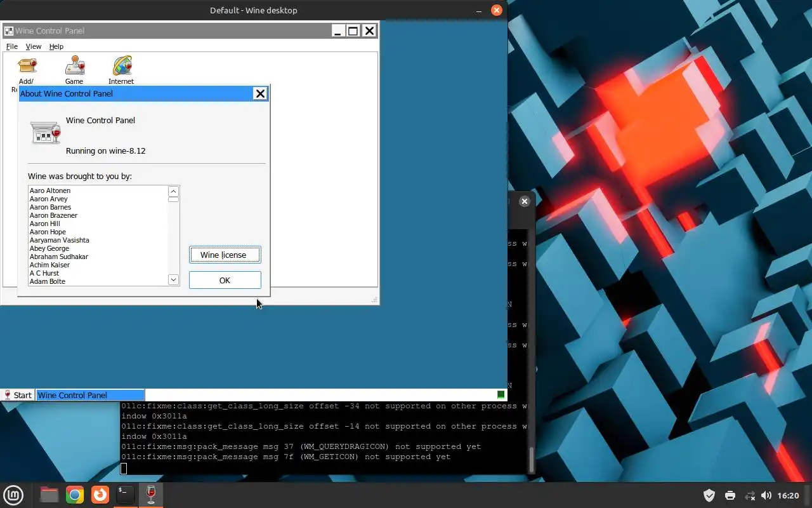The height and width of the screenshot is (508, 812).
Task: Select A C Hurst in the contributors list
Action: pyautogui.click(x=44, y=273)
